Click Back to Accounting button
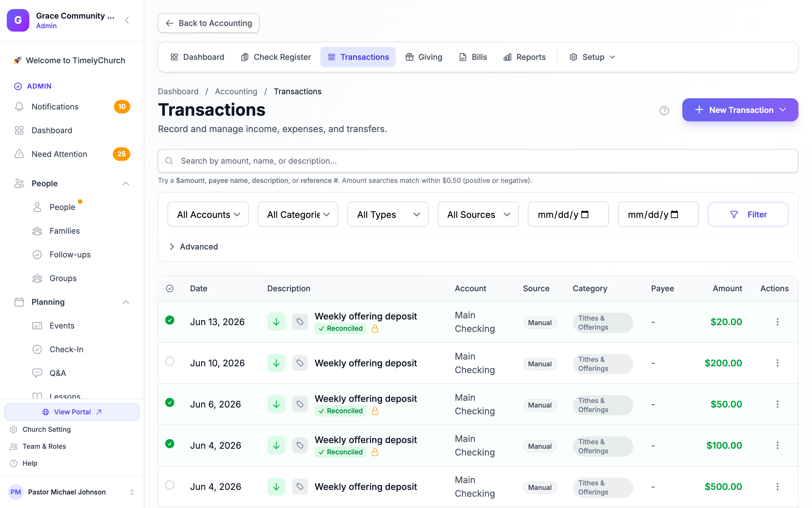 [208, 23]
